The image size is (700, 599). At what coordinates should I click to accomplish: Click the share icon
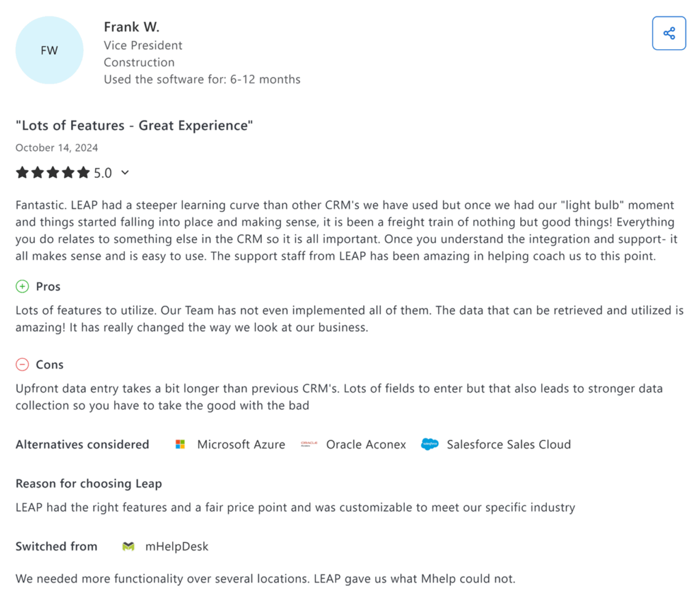point(669,33)
